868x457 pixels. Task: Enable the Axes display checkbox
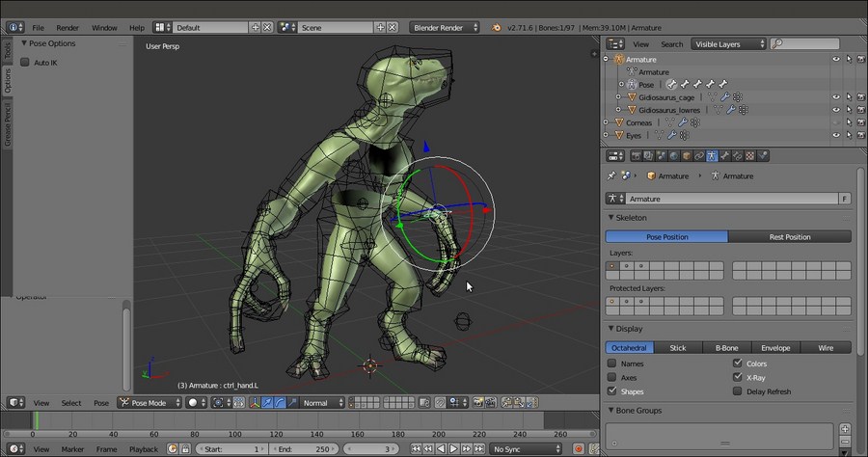pos(611,377)
